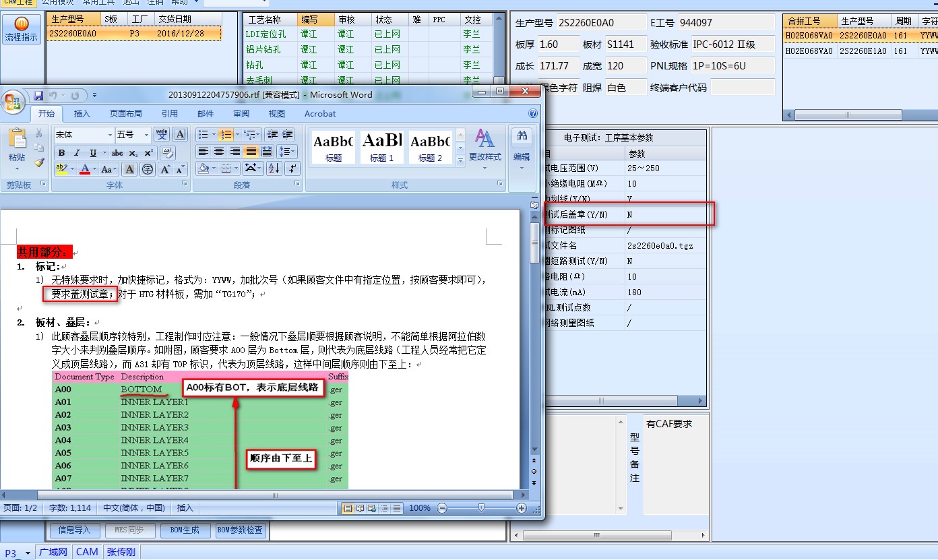This screenshot has width=938, height=560.
Task: Click the 流程指示 button
Action: pos(22,30)
